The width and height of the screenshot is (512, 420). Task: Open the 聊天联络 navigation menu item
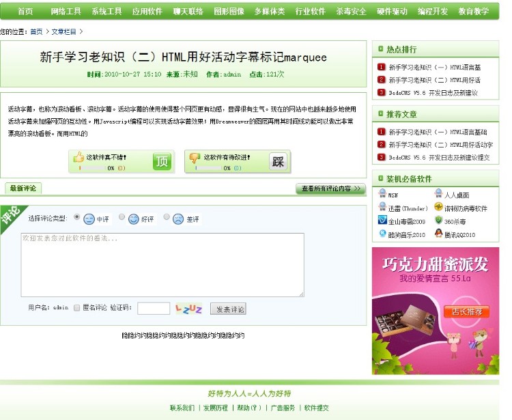tap(188, 12)
